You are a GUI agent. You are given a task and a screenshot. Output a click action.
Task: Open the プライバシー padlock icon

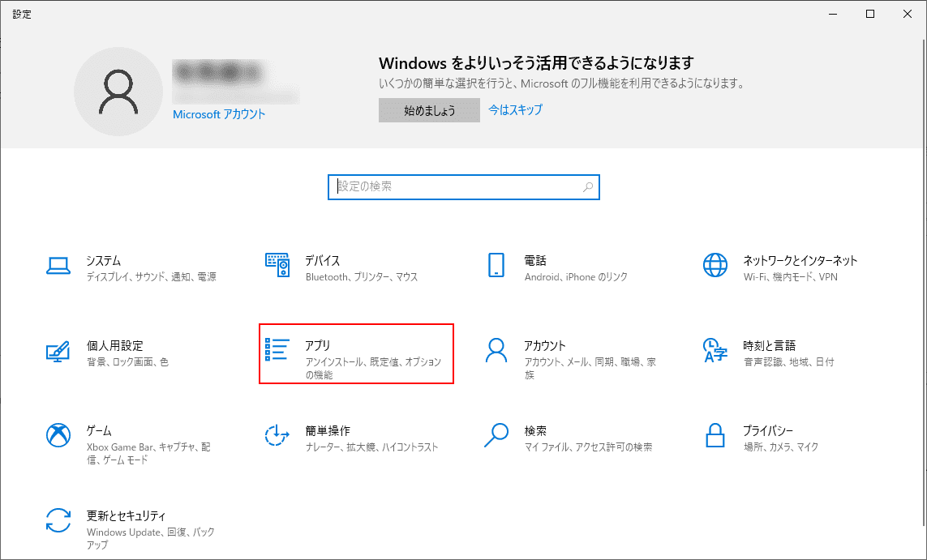[x=715, y=435]
